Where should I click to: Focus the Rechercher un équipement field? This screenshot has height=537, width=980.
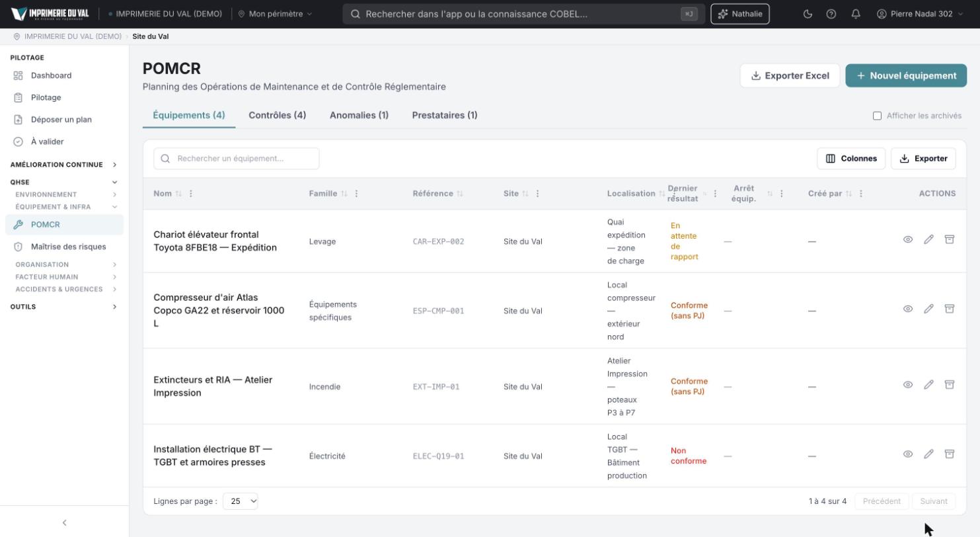click(x=237, y=159)
